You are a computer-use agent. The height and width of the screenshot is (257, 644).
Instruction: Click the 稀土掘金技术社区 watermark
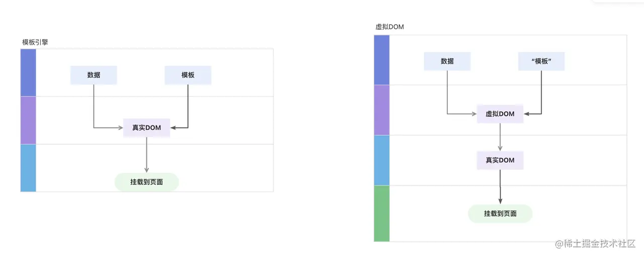(596, 244)
